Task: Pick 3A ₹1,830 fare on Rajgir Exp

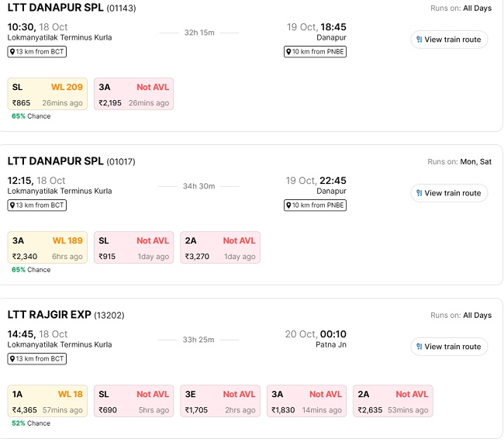Action: (306, 402)
